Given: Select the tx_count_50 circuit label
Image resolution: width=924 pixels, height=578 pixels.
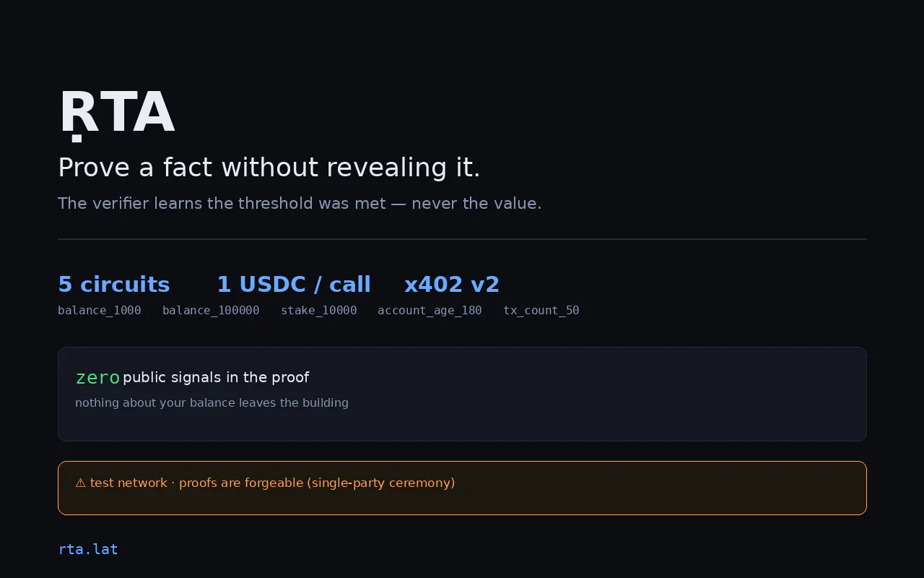Looking at the screenshot, I should 541,311.
